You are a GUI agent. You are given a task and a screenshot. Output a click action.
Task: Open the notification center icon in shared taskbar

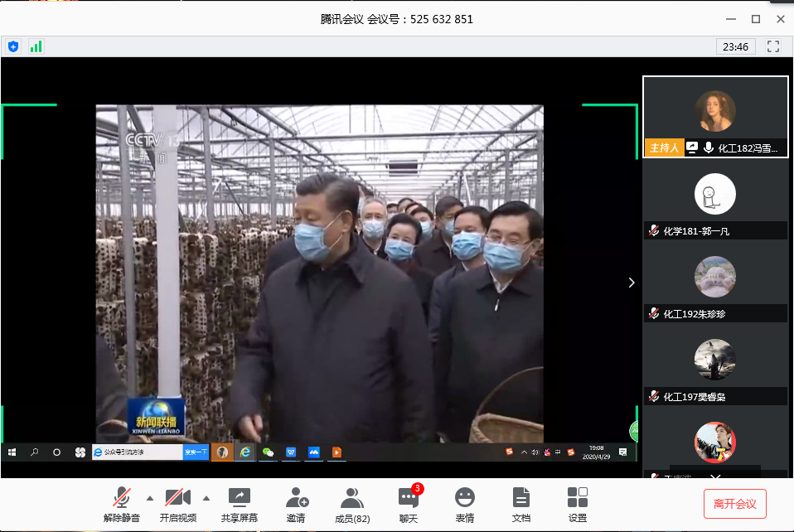click(x=622, y=452)
